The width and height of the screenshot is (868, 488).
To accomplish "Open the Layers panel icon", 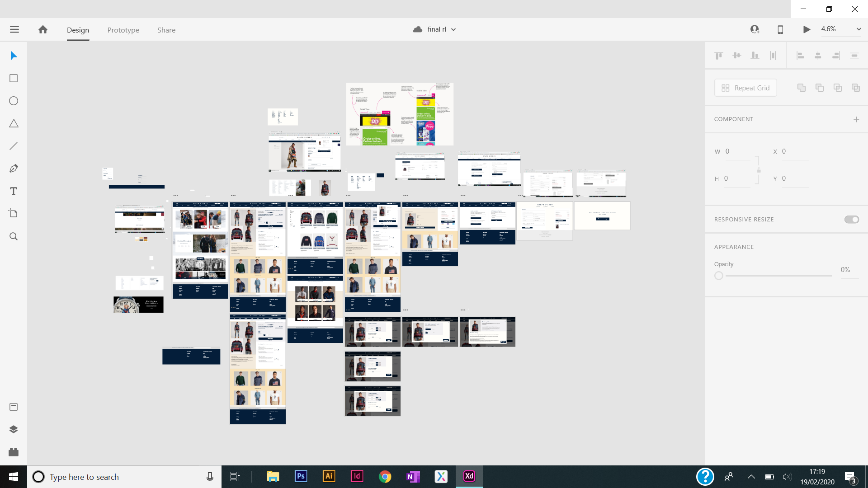I will point(14,429).
